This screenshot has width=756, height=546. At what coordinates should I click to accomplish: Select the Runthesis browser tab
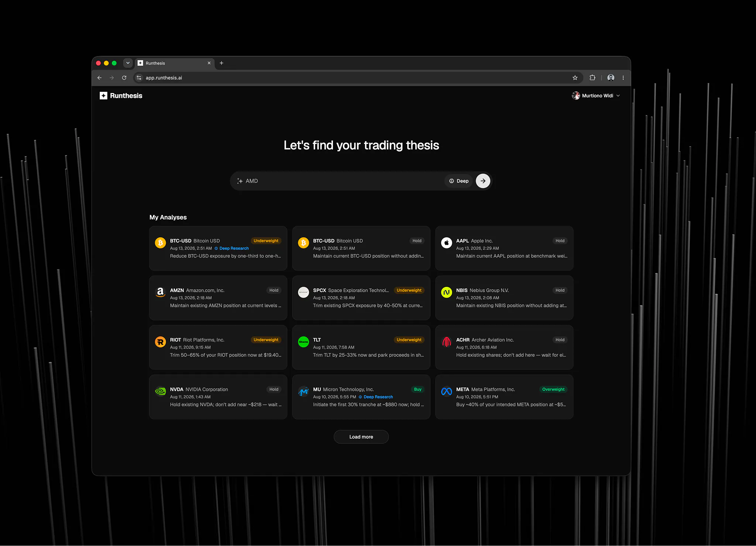pyautogui.click(x=175, y=63)
